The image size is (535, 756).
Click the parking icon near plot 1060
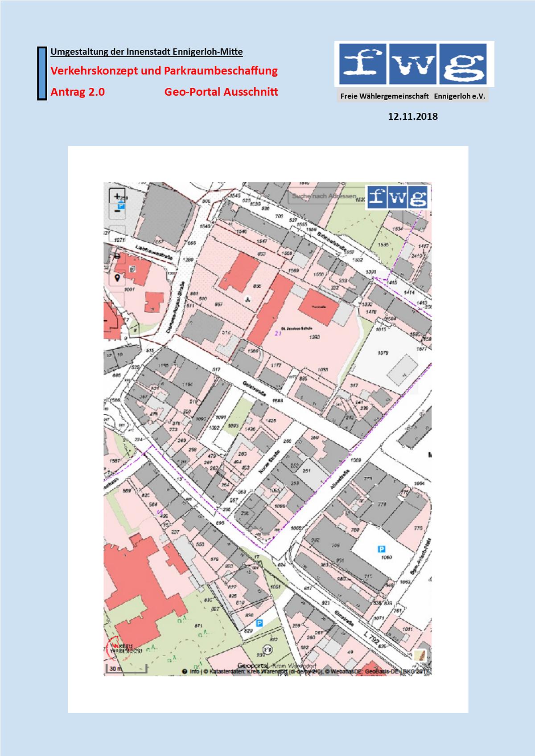pos(381,549)
